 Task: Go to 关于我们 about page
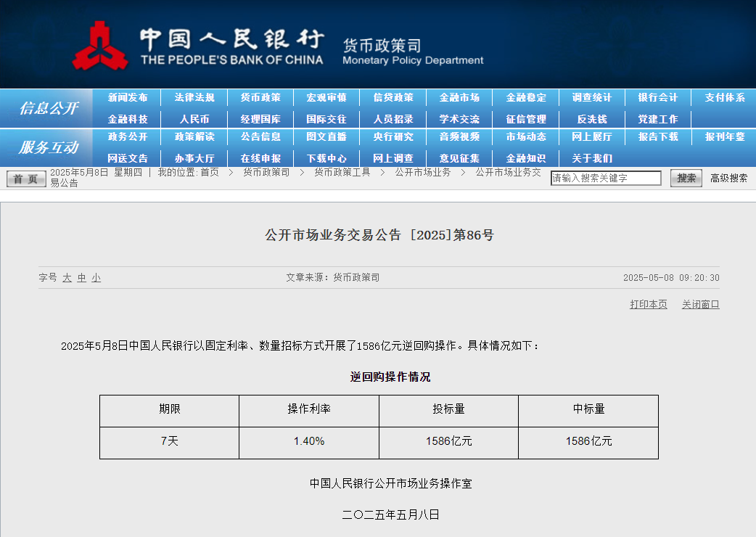[x=591, y=158]
